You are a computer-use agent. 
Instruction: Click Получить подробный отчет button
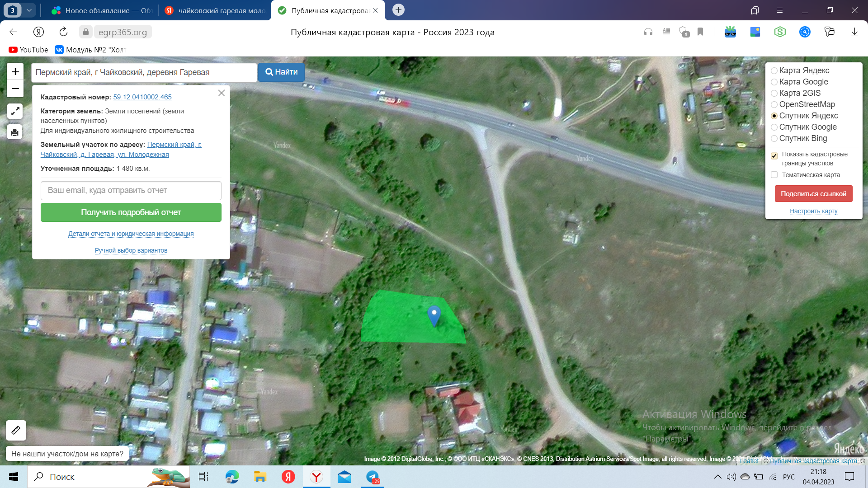click(x=131, y=212)
